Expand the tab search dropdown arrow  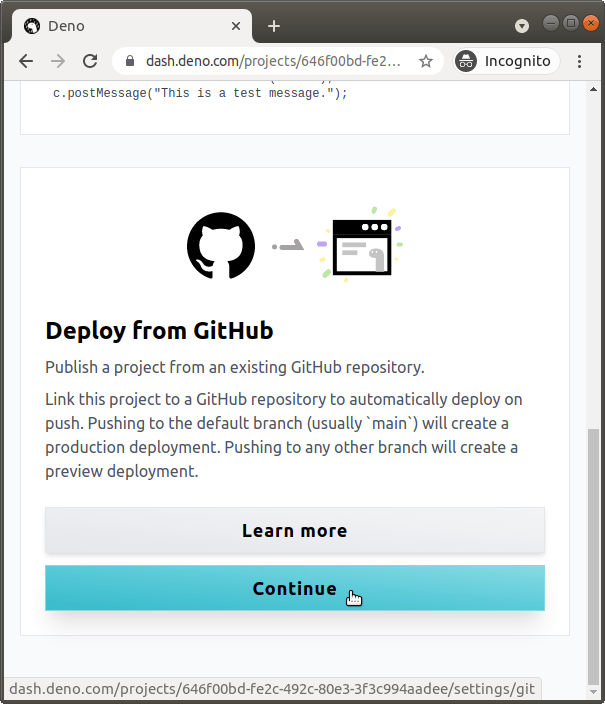point(521,26)
